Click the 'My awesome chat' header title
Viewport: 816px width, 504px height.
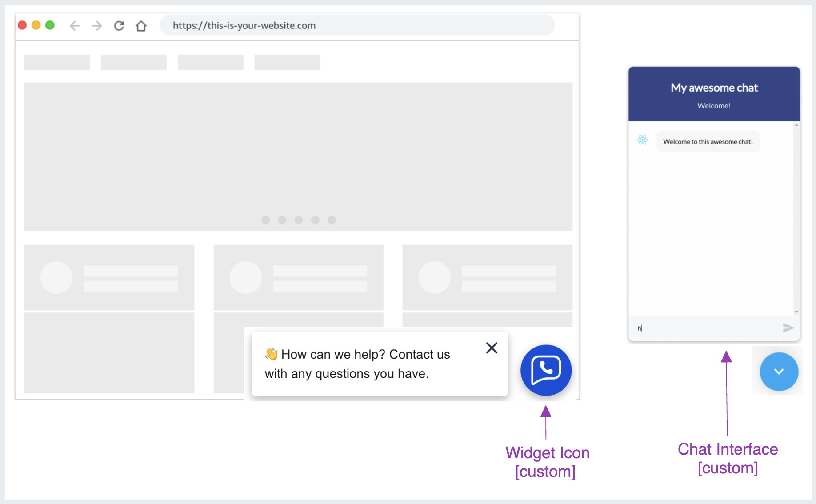[714, 88]
